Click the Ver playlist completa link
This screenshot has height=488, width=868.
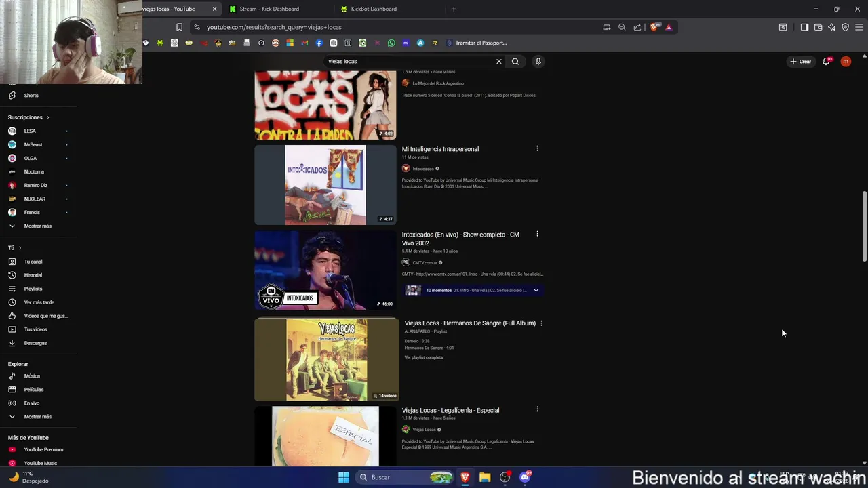pos(424,357)
